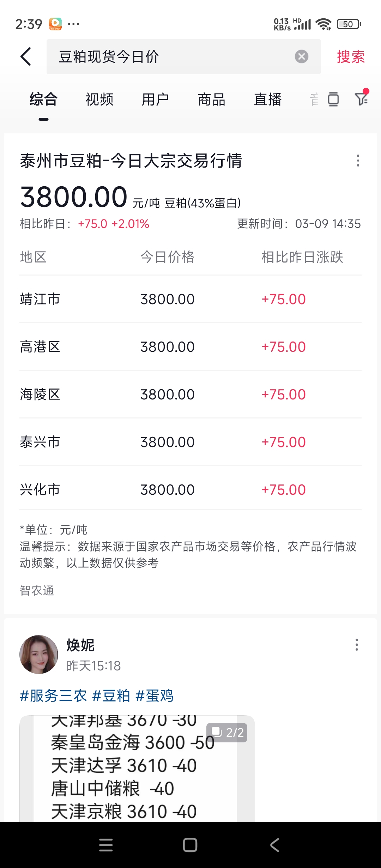Tap 焕妮's profile avatar
Image resolution: width=381 pixels, height=868 pixels.
[39, 655]
